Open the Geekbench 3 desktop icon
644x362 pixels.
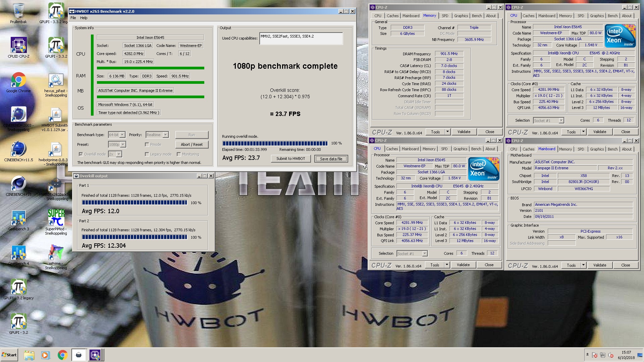click(18, 221)
